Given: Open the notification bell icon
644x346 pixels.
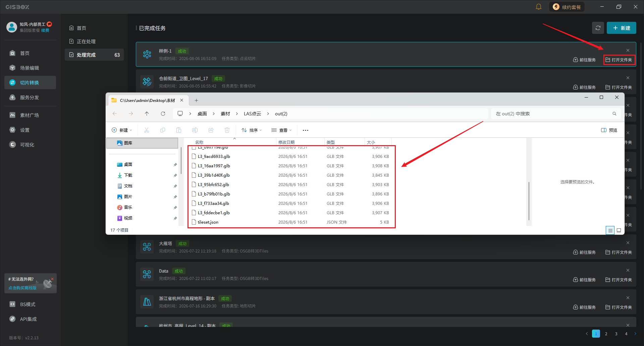Looking at the screenshot, I should pos(539,7).
